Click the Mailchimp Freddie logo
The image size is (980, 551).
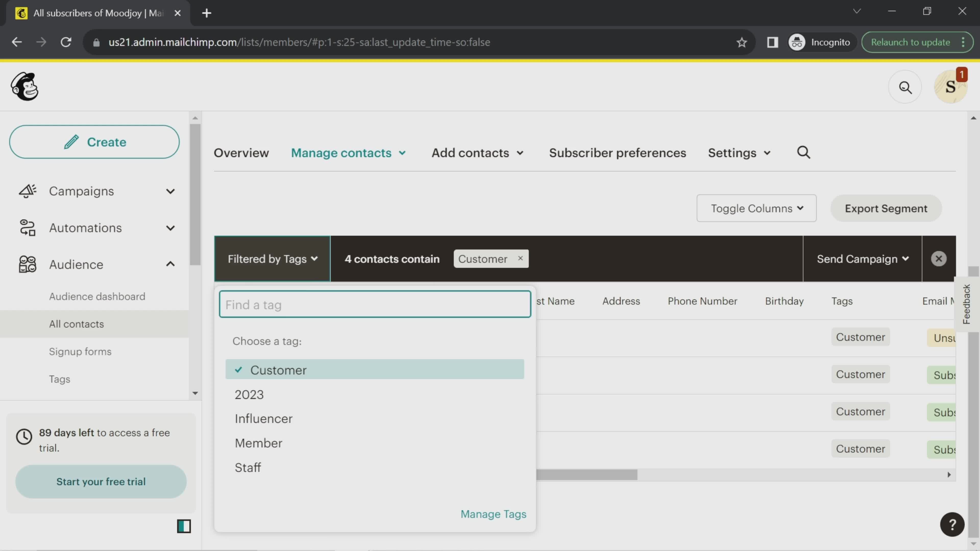click(25, 87)
